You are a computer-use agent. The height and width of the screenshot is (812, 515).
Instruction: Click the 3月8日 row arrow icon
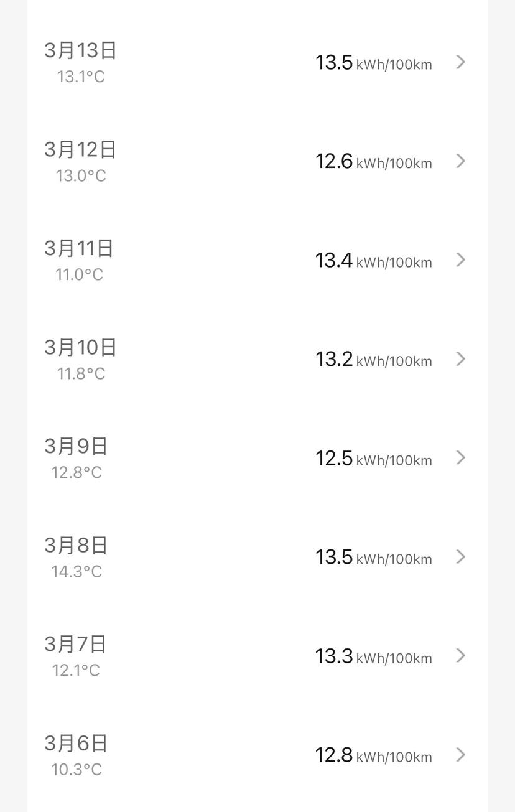(x=461, y=557)
